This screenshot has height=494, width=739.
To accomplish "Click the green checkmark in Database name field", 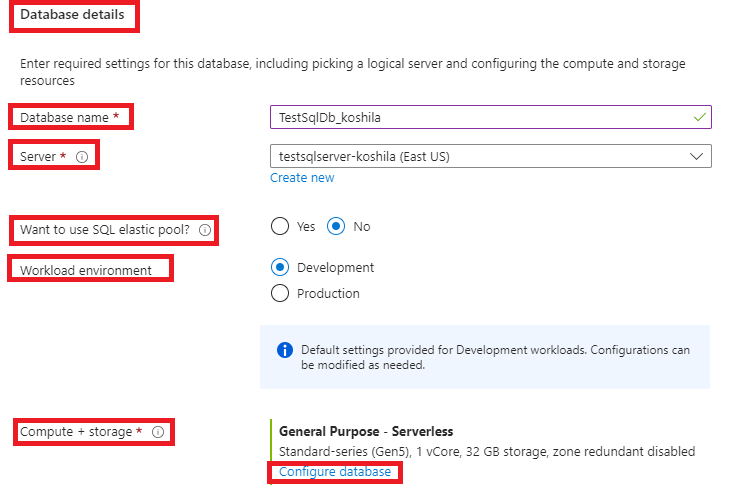I will 699,117.
